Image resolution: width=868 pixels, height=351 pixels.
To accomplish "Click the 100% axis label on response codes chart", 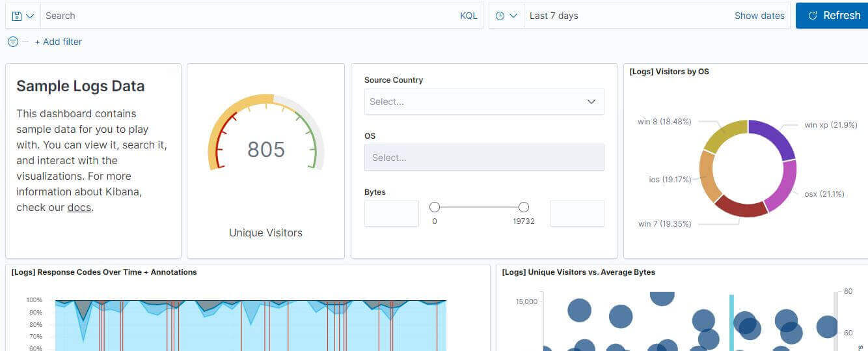I will 34,300.
